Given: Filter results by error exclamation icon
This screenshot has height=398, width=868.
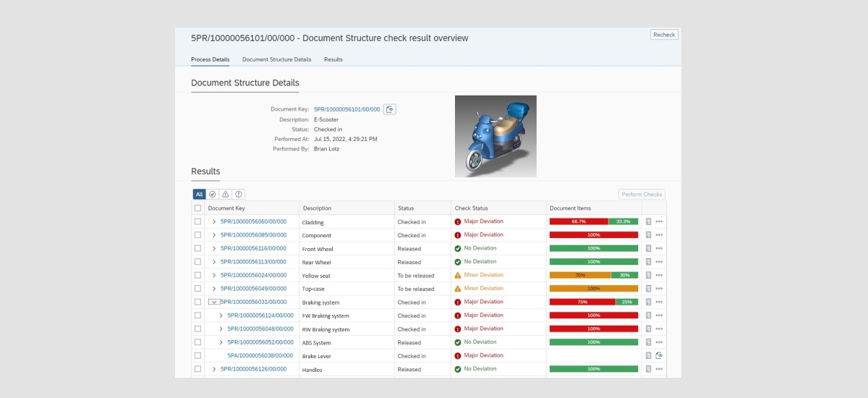Looking at the screenshot, I should (239, 194).
